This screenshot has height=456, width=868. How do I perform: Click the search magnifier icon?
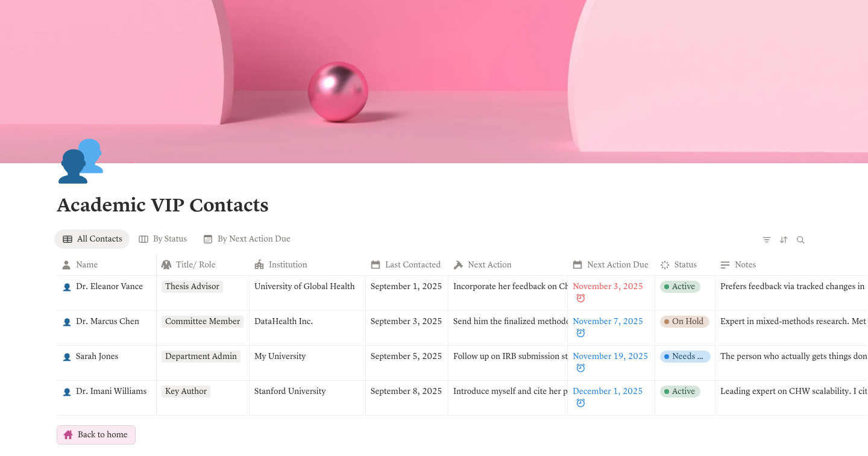point(800,240)
